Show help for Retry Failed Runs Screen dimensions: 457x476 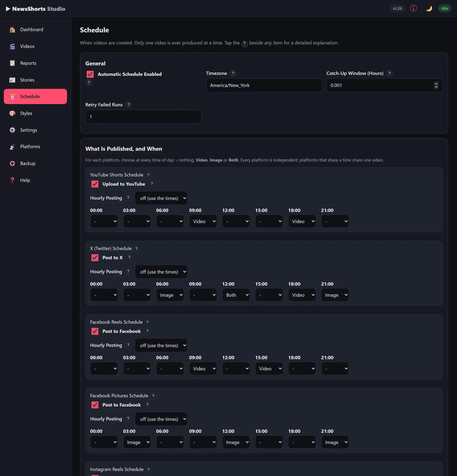(x=128, y=105)
